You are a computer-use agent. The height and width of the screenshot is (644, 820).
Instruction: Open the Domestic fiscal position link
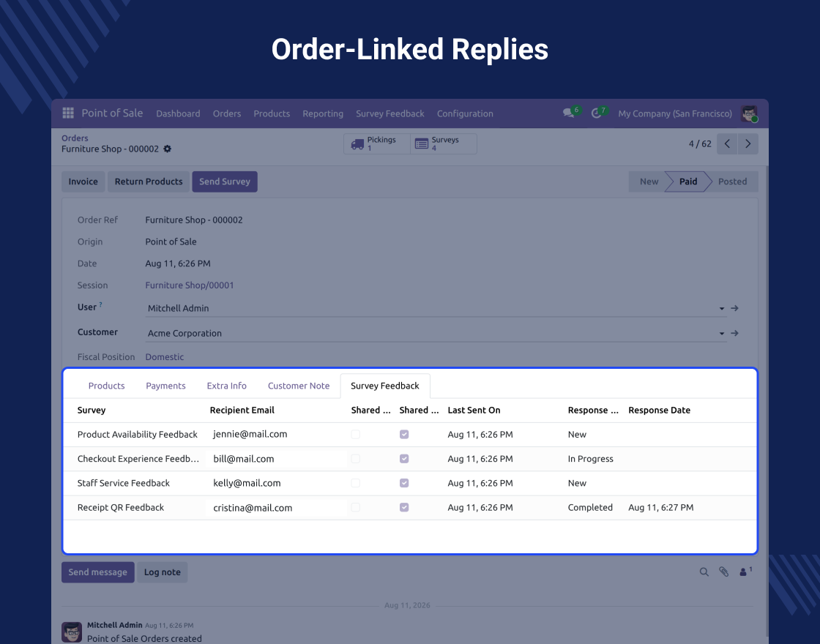tap(165, 357)
